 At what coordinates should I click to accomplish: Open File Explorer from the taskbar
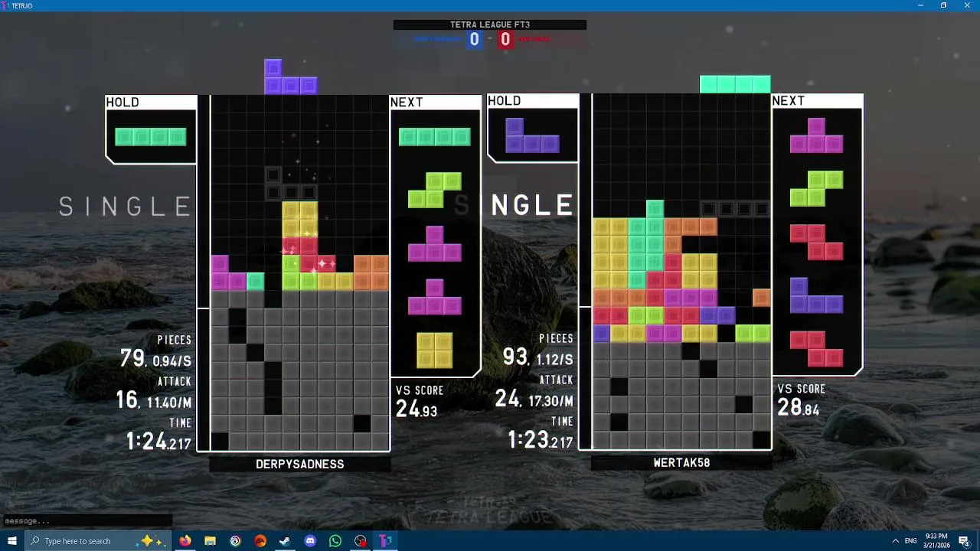(210, 541)
